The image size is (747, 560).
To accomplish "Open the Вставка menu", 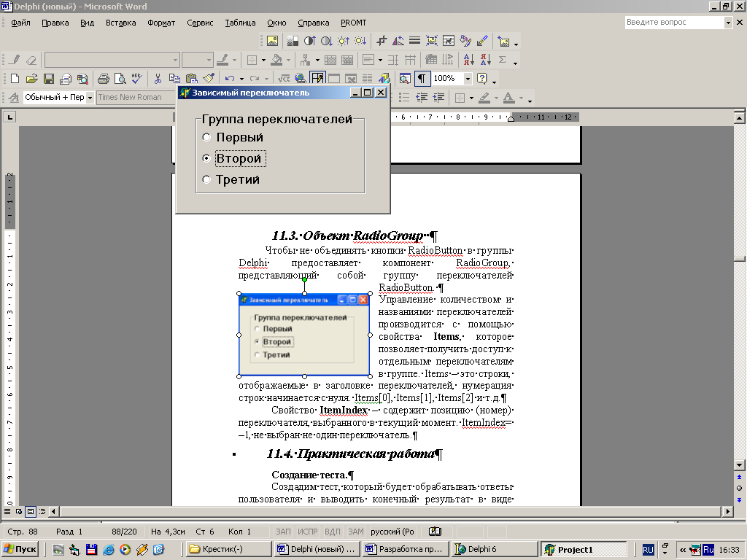I will [120, 23].
